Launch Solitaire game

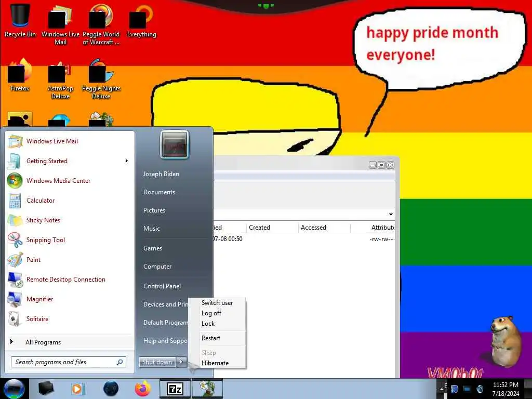[x=70, y=318]
